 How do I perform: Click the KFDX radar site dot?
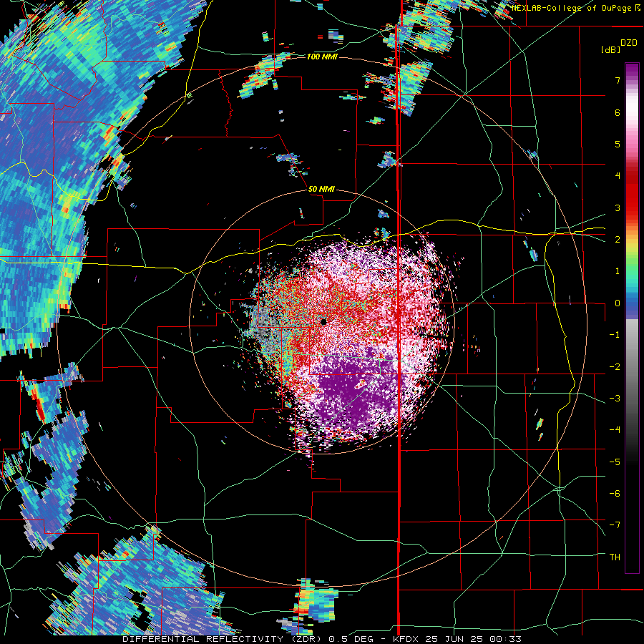323,322
